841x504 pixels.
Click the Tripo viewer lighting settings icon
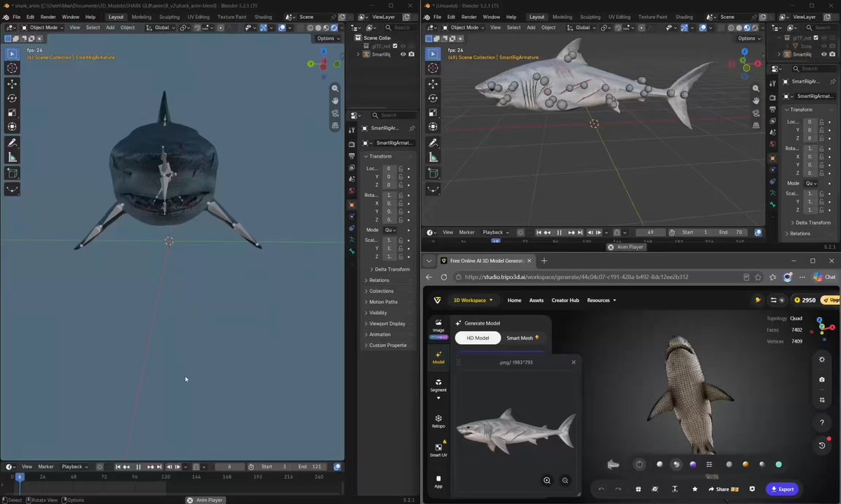click(x=821, y=359)
